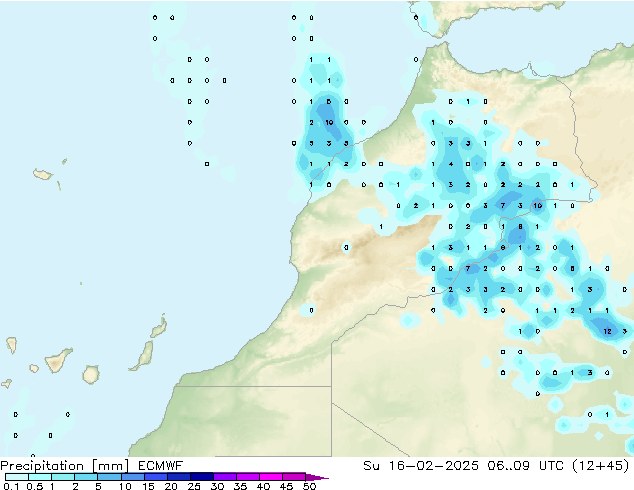Click the arrow tip above 50 on legend
The height and width of the screenshot is (490, 634).
click(317, 477)
